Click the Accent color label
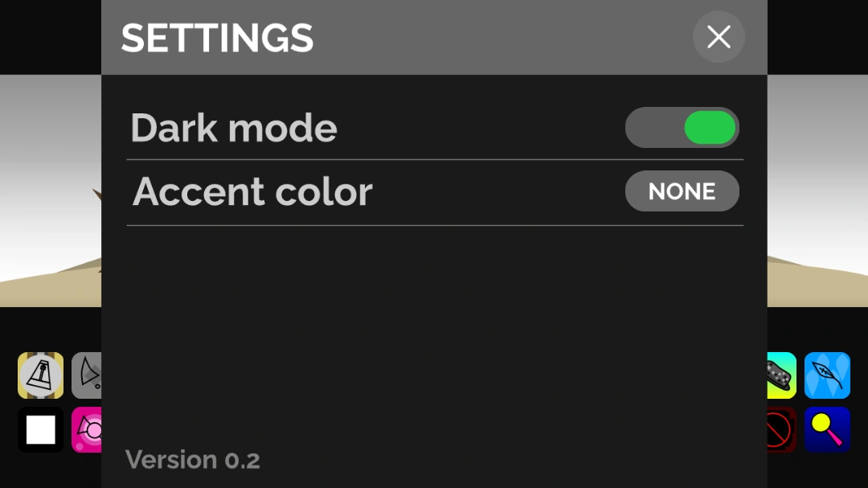The width and height of the screenshot is (868, 488). coord(252,191)
